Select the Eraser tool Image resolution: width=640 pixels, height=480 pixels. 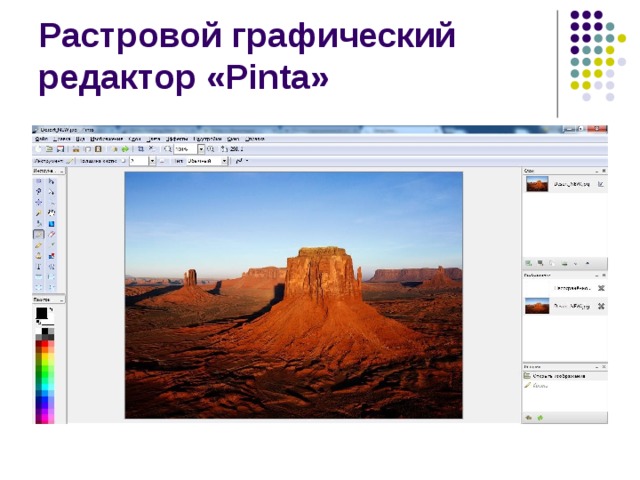[x=51, y=234]
